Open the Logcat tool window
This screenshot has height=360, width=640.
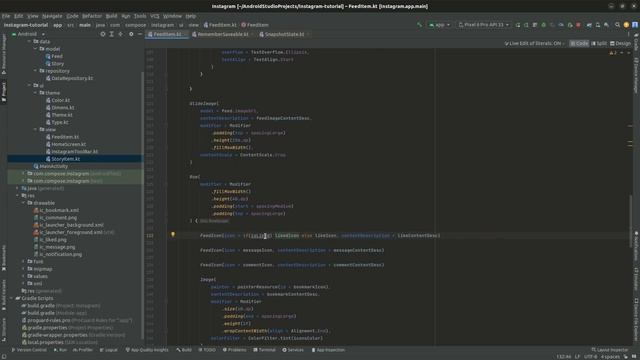click(109, 350)
